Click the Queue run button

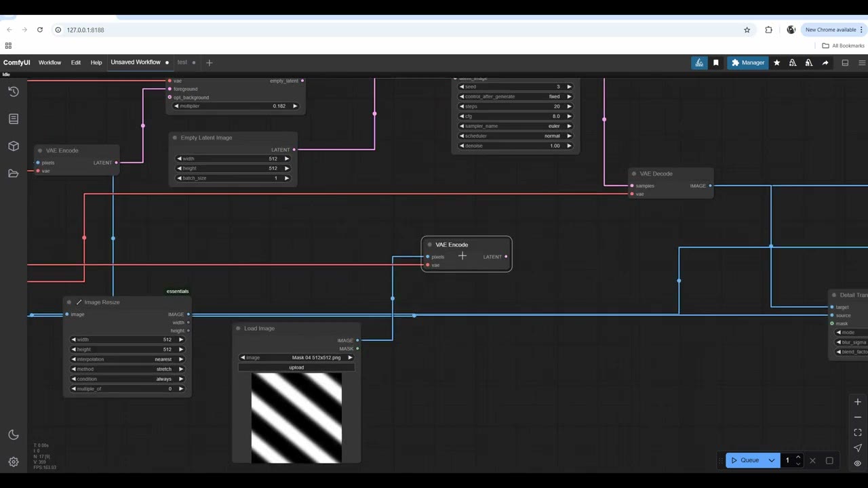pos(745,460)
